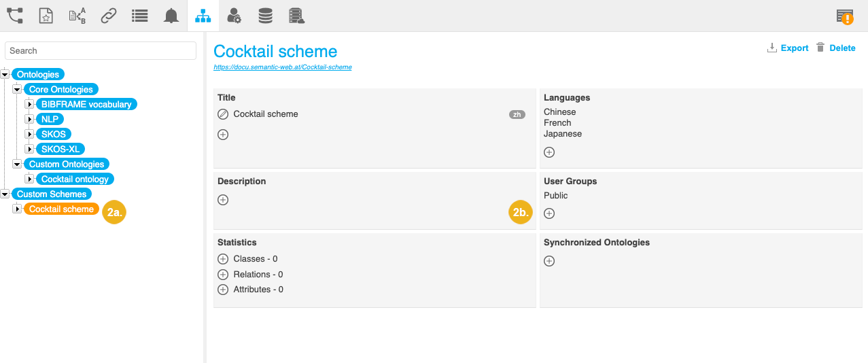
Task: Collapse the Custom Schemes node
Action: pyautogui.click(x=5, y=194)
